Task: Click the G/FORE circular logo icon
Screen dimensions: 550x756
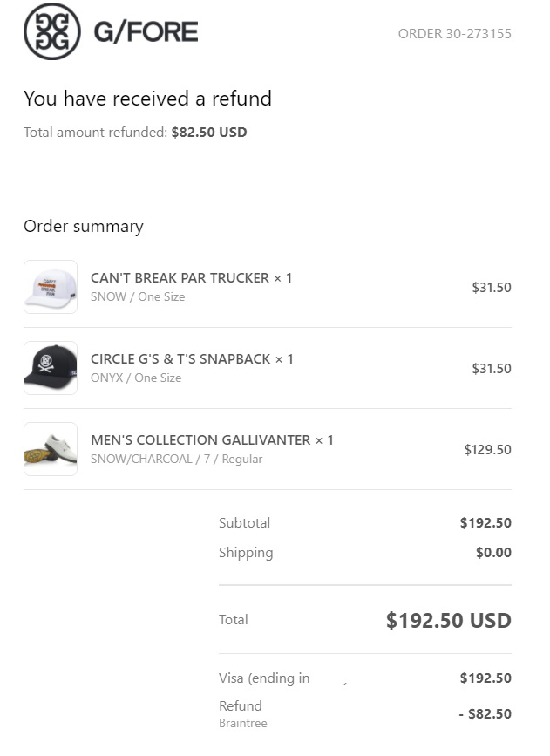Action: coord(51,31)
